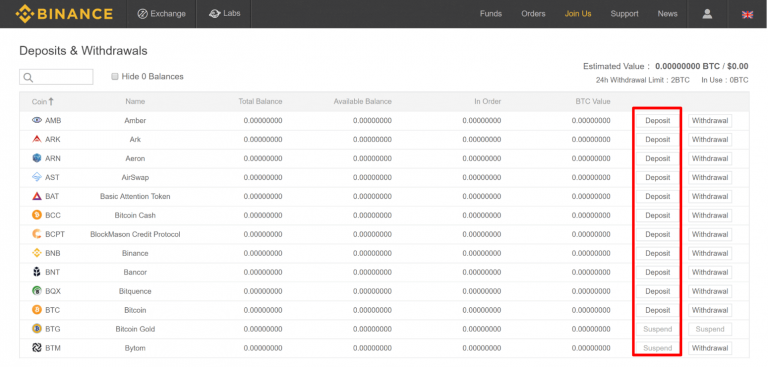768x367 pixels.
Task: Click the BCPT coin icon
Action: pyautogui.click(x=37, y=234)
